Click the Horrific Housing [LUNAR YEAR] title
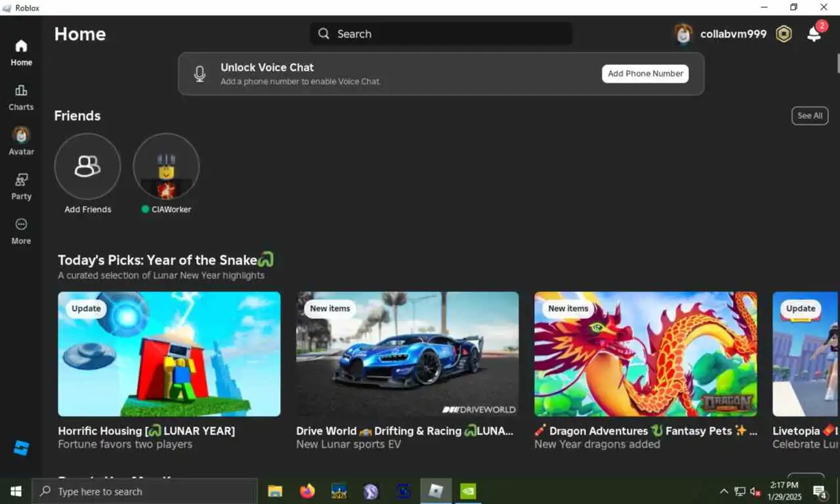The image size is (840, 504). [146, 431]
